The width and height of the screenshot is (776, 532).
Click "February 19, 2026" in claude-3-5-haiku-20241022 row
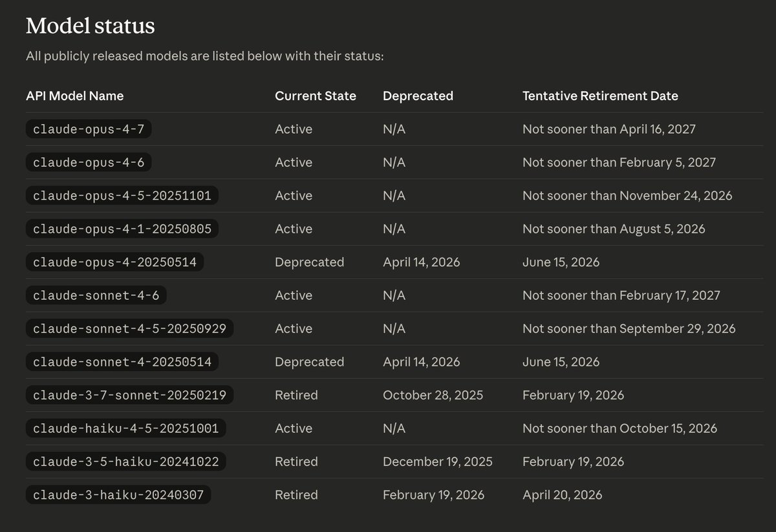(x=573, y=462)
